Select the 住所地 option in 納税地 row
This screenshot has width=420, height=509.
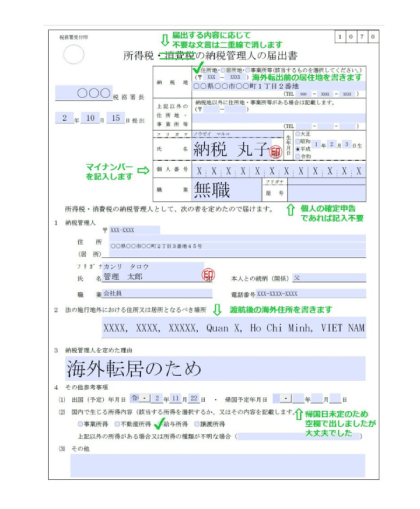tap(198, 70)
